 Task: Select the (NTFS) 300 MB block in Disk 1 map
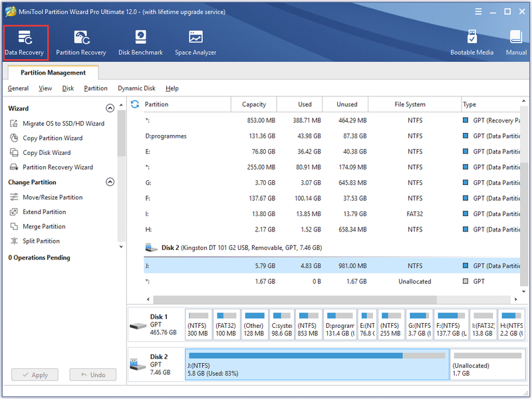click(x=198, y=325)
